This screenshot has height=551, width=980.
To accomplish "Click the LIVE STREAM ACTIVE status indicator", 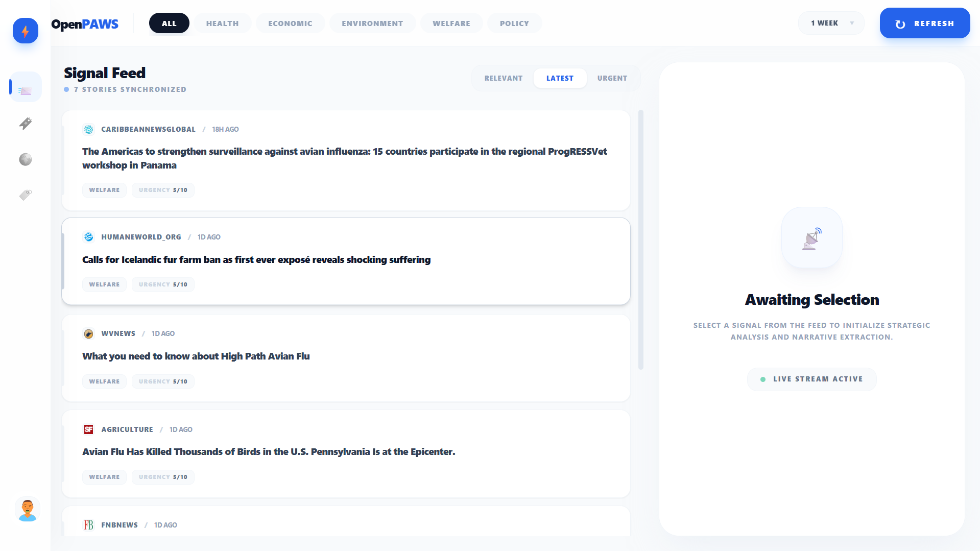I will pos(811,379).
